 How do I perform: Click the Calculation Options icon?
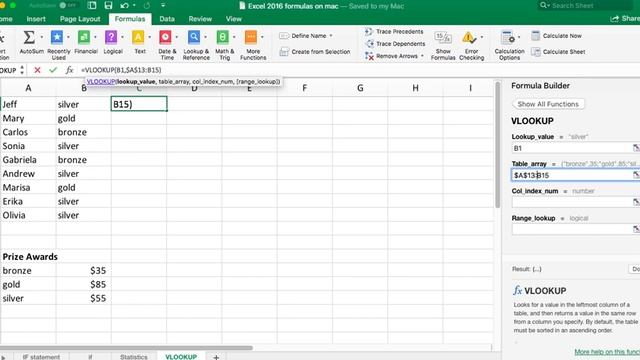pos(507,38)
